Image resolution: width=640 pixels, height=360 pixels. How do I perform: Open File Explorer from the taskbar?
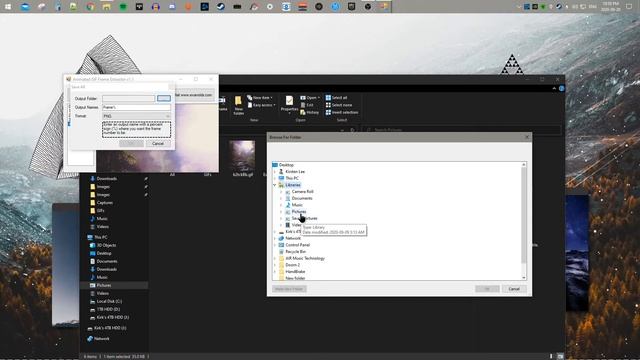107,7
